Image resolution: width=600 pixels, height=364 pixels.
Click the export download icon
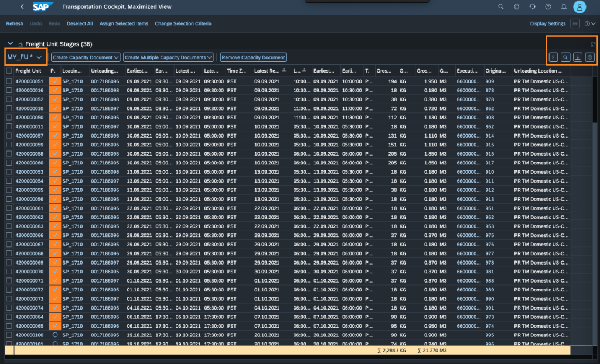click(x=577, y=57)
